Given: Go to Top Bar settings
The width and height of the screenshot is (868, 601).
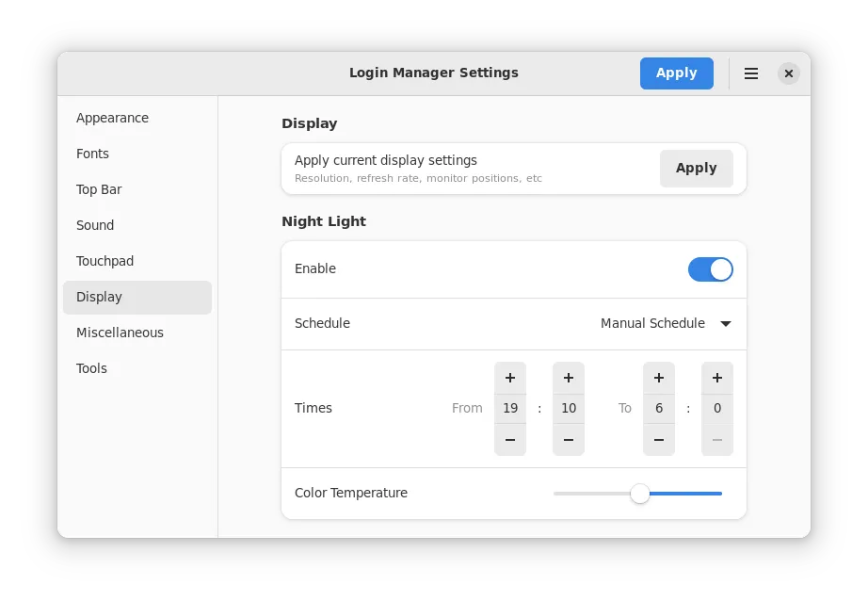Looking at the screenshot, I should 100,189.
